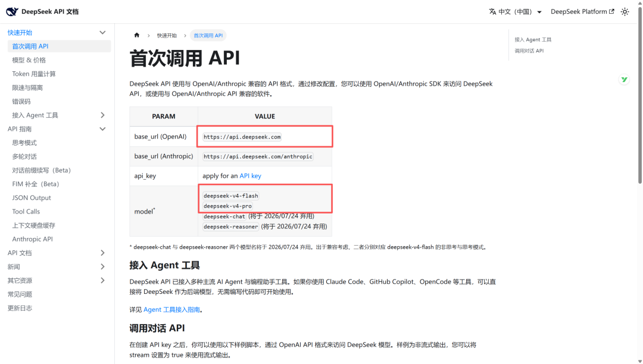
Task: Click the deepseek-v4-flash model name
Action: point(231,196)
